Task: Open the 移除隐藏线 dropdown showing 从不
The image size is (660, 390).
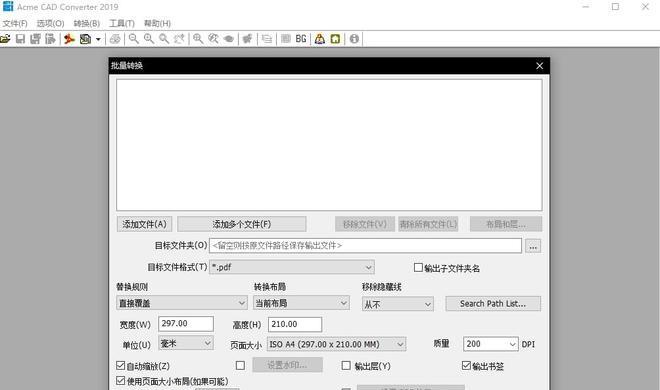Action: 398,304
